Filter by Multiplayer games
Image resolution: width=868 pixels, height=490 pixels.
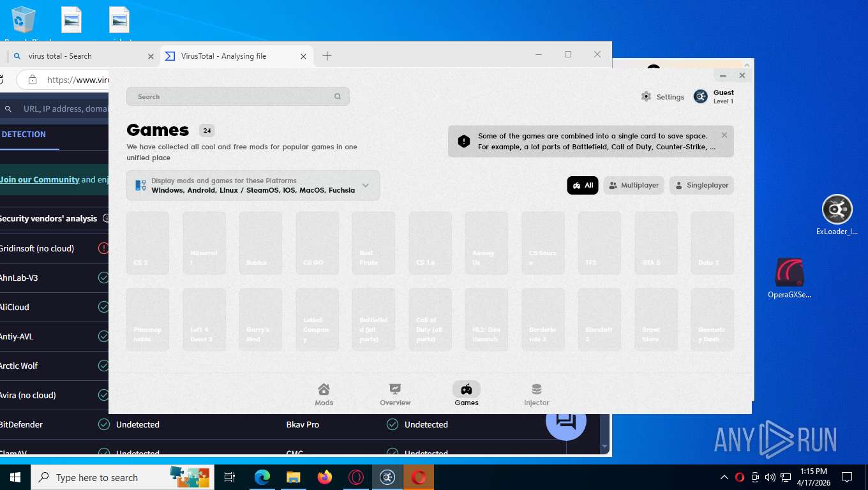pyautogui.click(x=634, y=185)
